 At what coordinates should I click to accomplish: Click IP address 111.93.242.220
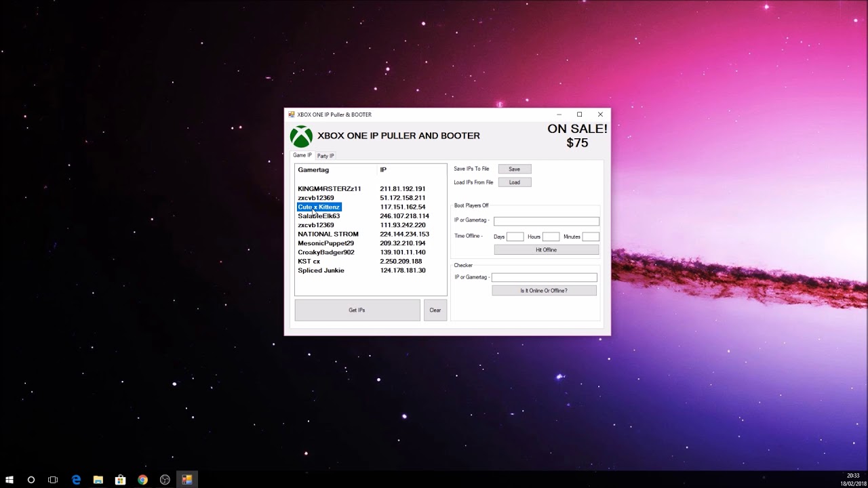403,225
